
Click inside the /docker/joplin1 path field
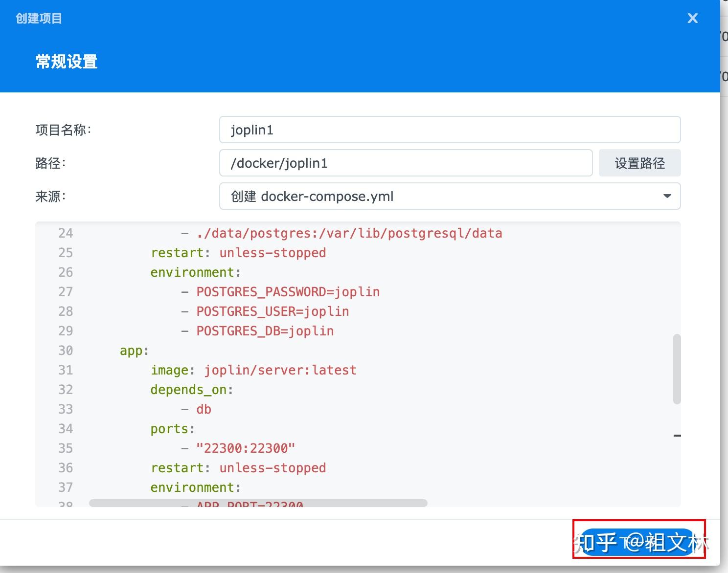pyautogui.click(x=405, y=163)
